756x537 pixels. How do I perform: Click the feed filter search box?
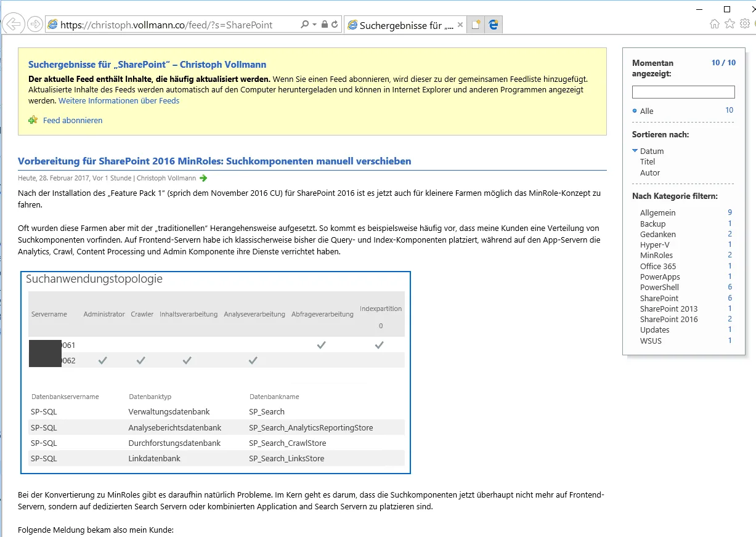pyautogui.click(x=683, y=92)
